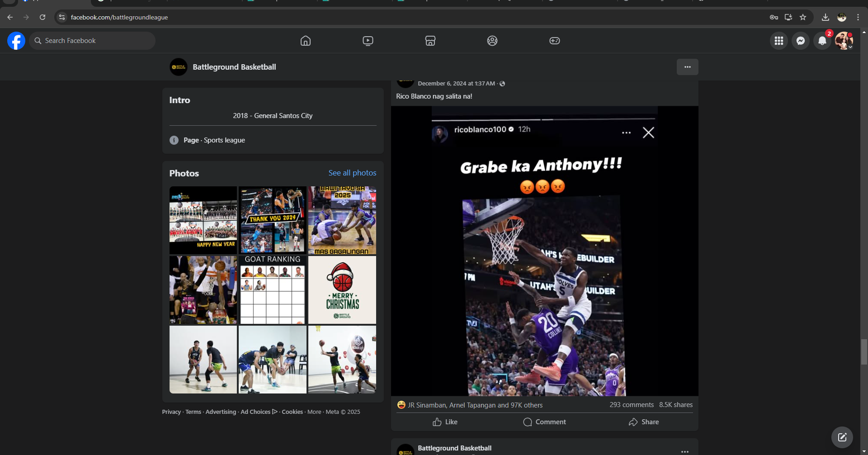Open See all photos link
The width and height of the screenshot is (868, 455).
coord(352,173)
